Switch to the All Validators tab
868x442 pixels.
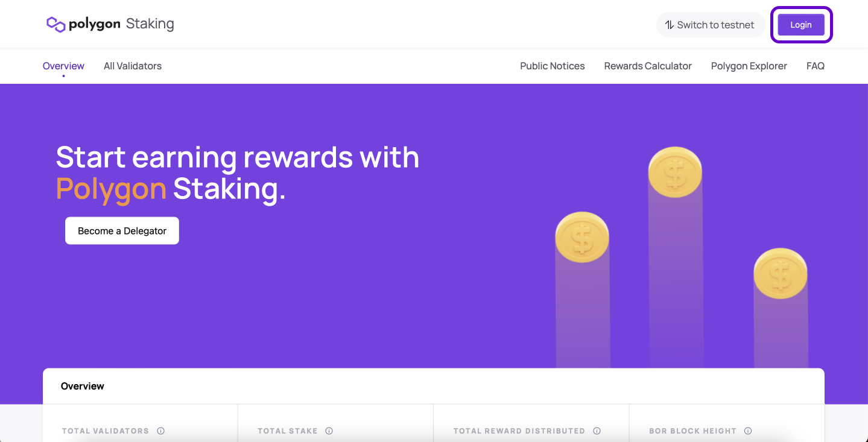coord(133,66)
